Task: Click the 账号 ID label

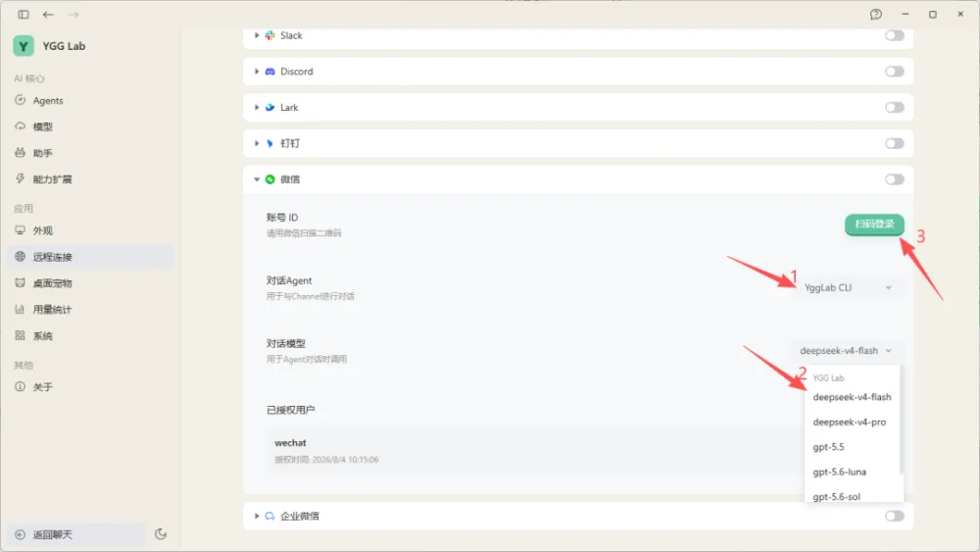Action: tap(282, 218)
